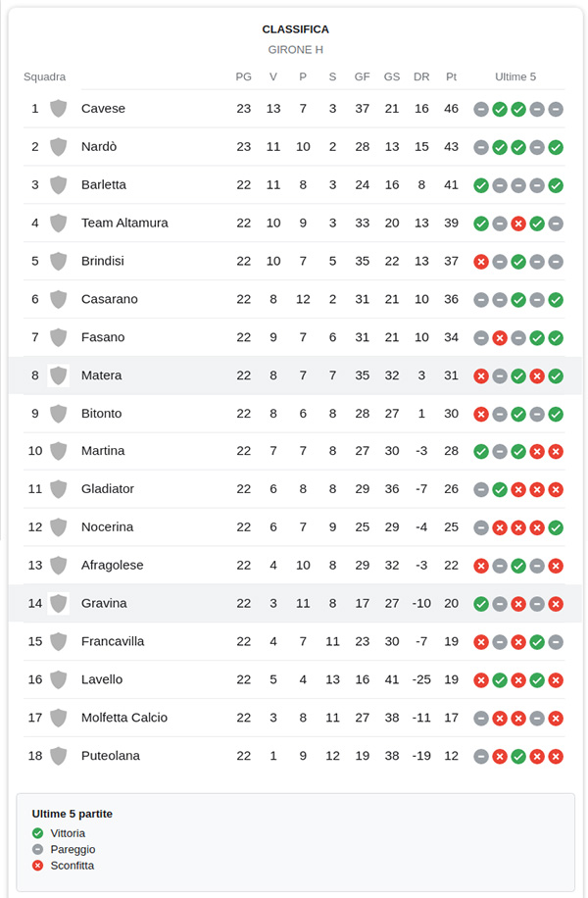The width and height of the screenshot is (588, 898).
Task: Click Team Altamura's red loss icon
Action: coord(518,224)
